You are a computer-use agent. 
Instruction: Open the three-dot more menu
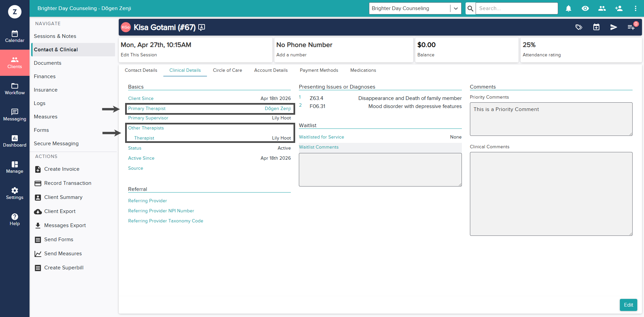(x=636, y=8)
